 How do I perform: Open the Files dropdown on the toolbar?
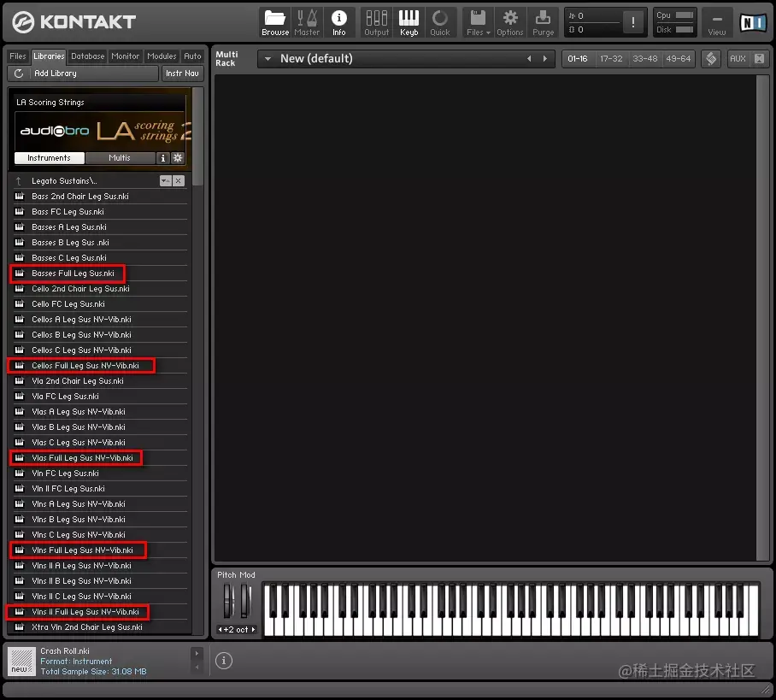(478, 20)
